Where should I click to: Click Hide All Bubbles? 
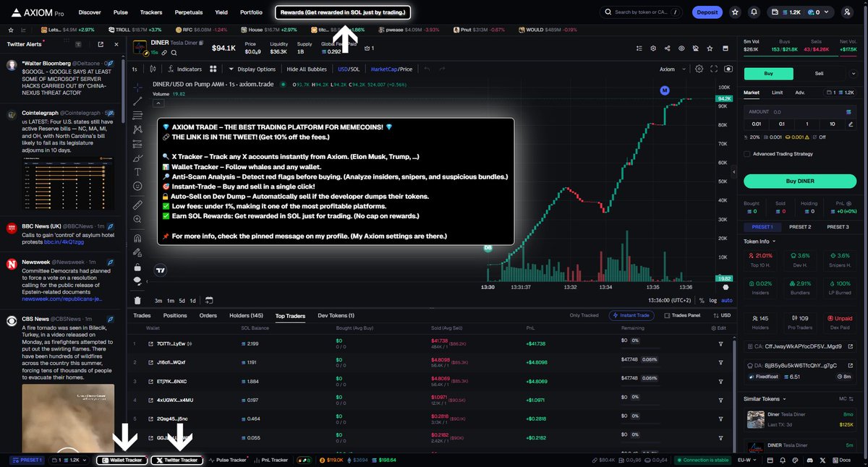pos(307,69)
